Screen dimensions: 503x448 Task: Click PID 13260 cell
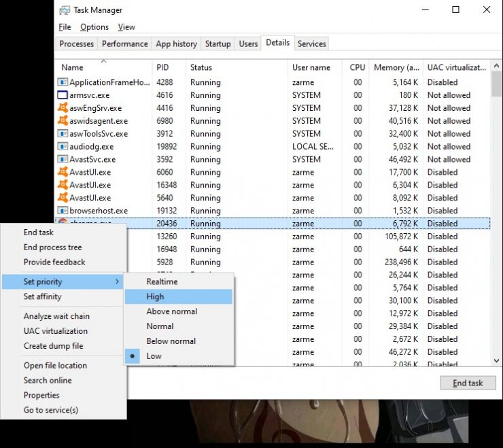(167, 236)
